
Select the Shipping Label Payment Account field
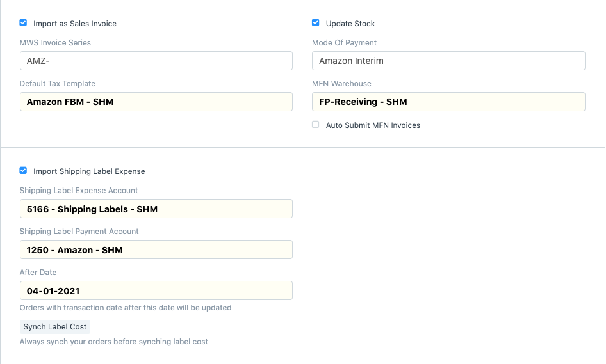pyautogui.click(x=156, y=249)
